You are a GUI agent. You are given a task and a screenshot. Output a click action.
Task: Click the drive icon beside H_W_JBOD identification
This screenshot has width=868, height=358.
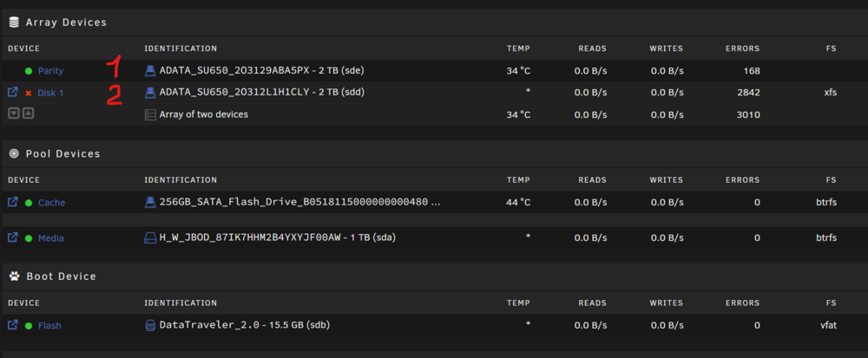(150, 238)
